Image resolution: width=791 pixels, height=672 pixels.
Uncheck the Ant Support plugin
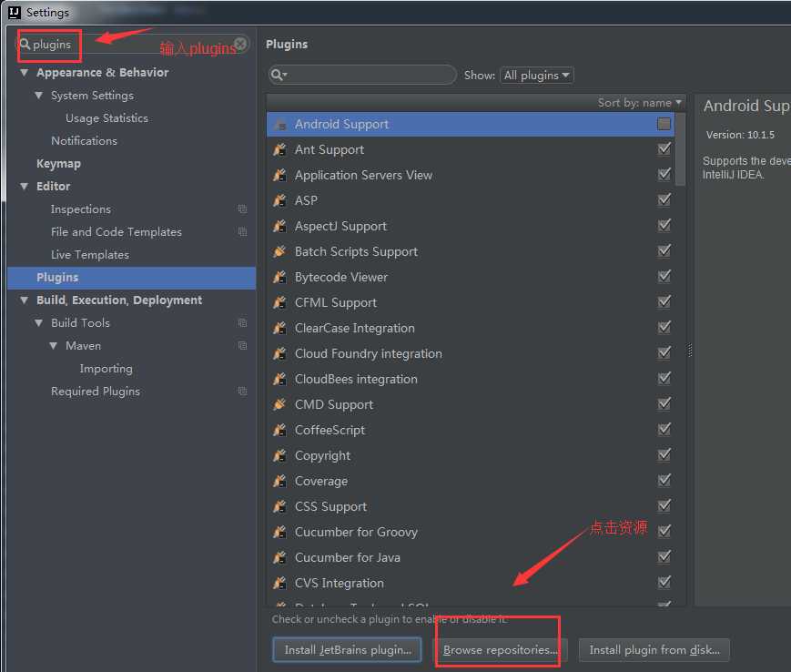point(664,148)
